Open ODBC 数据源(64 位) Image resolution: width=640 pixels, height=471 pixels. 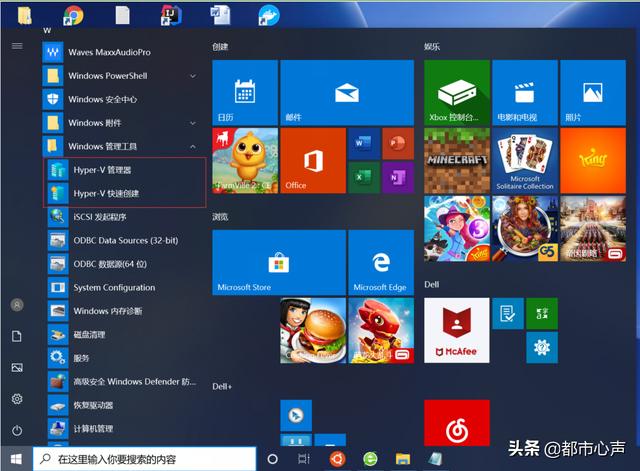point(124,264)
